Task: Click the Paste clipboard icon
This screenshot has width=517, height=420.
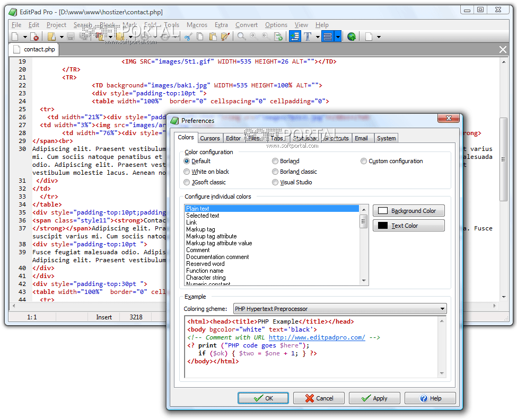Action: click(x=213, y=37)
